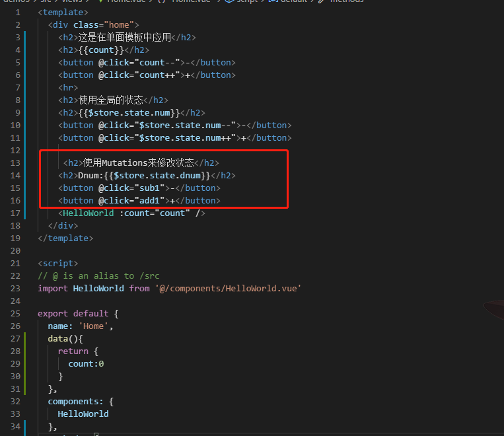This screenshot has width=504, height=436.
Task: Click the data(){ method declaration
Action: coord(65,339)
